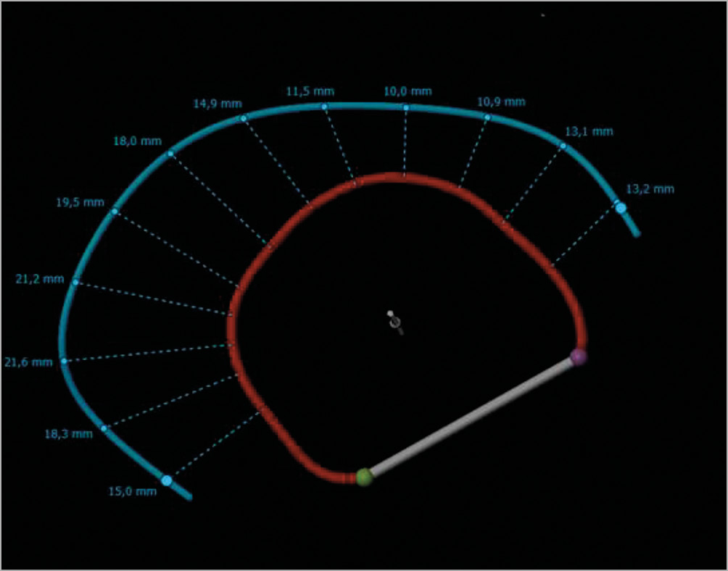
Task: Click the dashed line to the 21,6 mm point
Action: coord(145,353)
